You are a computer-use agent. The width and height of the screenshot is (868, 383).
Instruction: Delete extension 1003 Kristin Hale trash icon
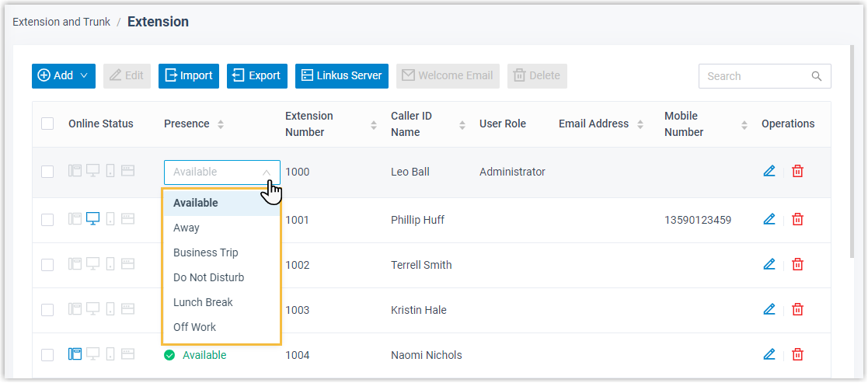tap(797, 309)
